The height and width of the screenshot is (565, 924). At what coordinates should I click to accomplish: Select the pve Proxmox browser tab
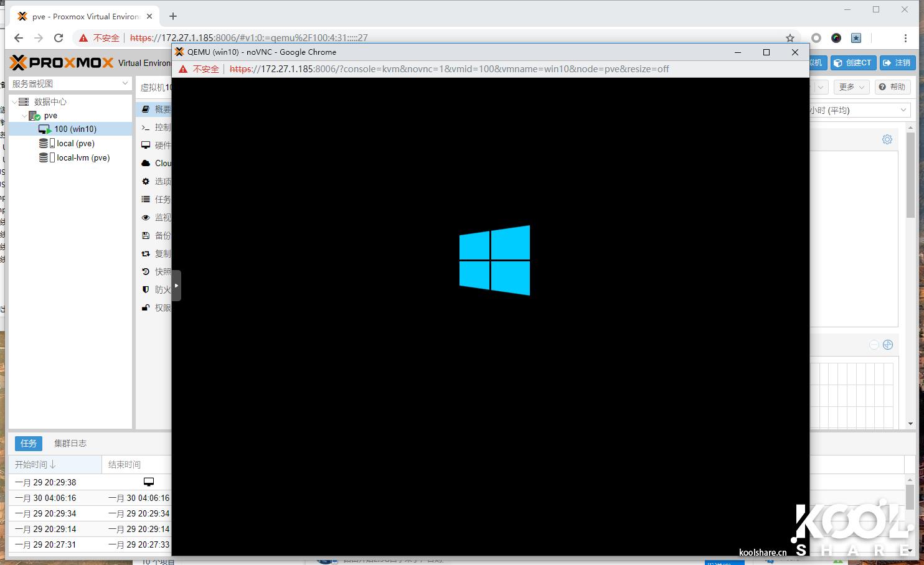[x=85, y=16]
